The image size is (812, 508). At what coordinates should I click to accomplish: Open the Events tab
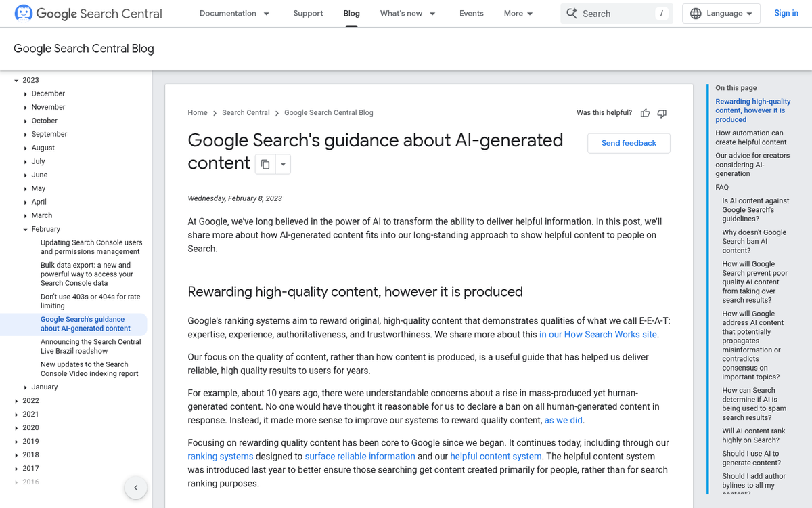(x=472, y=14)
